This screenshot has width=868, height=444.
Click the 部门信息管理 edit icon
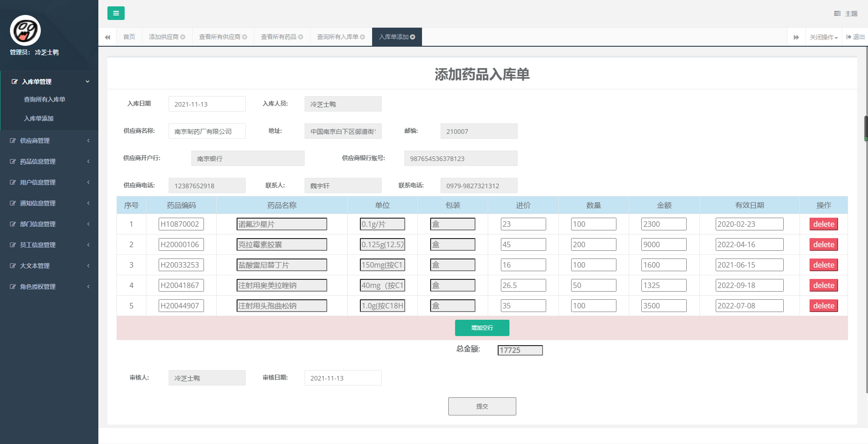click(x=13, y=224)
